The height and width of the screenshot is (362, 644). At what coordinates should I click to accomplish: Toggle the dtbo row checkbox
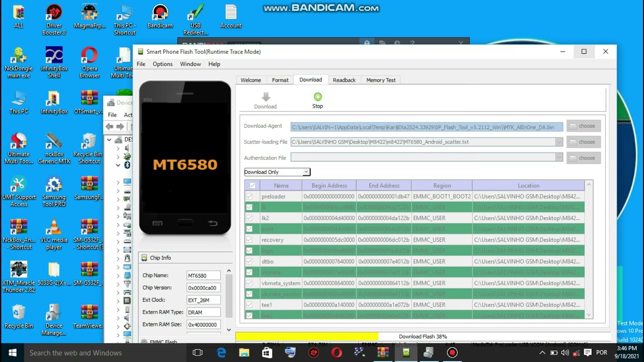click(x=249, y=261)
